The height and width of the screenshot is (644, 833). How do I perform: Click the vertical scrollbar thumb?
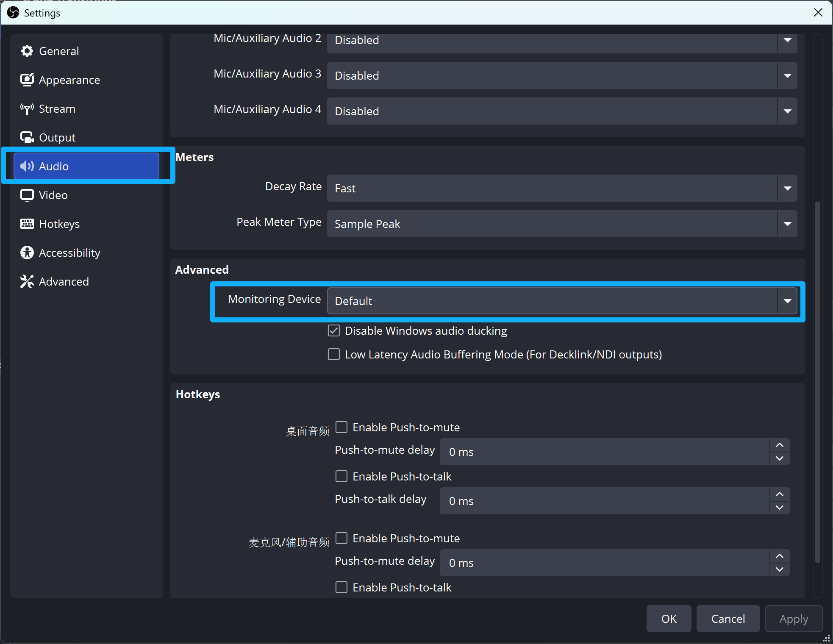(818, 381)
